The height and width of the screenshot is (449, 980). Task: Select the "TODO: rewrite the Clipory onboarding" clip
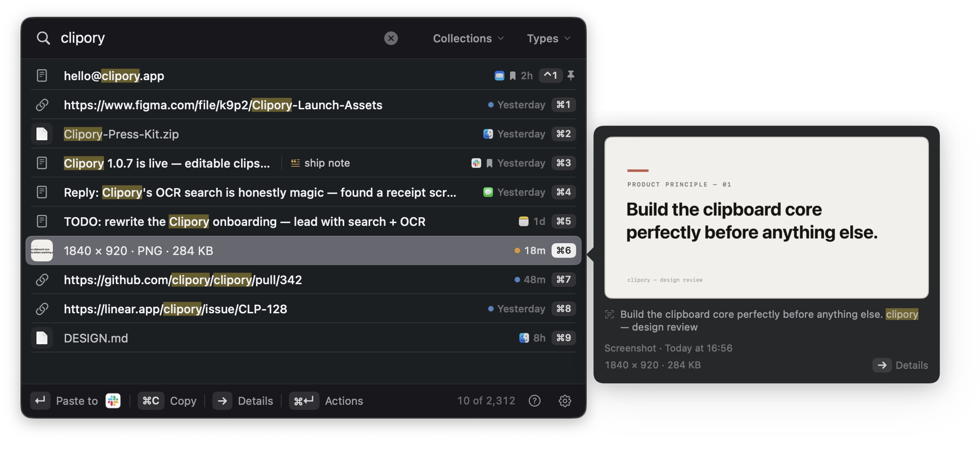click(x=304, y=221)
